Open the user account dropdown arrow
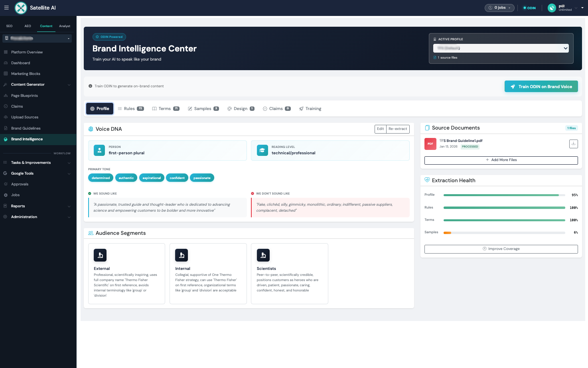The image size is (588, 368). click(582, 8)
